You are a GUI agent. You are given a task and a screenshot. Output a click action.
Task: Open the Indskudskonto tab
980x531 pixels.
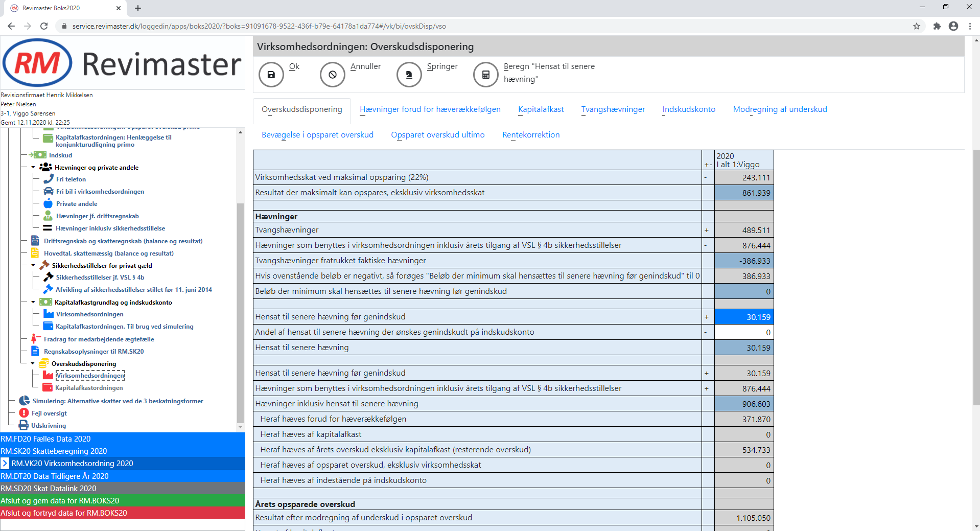coord(689,109)
